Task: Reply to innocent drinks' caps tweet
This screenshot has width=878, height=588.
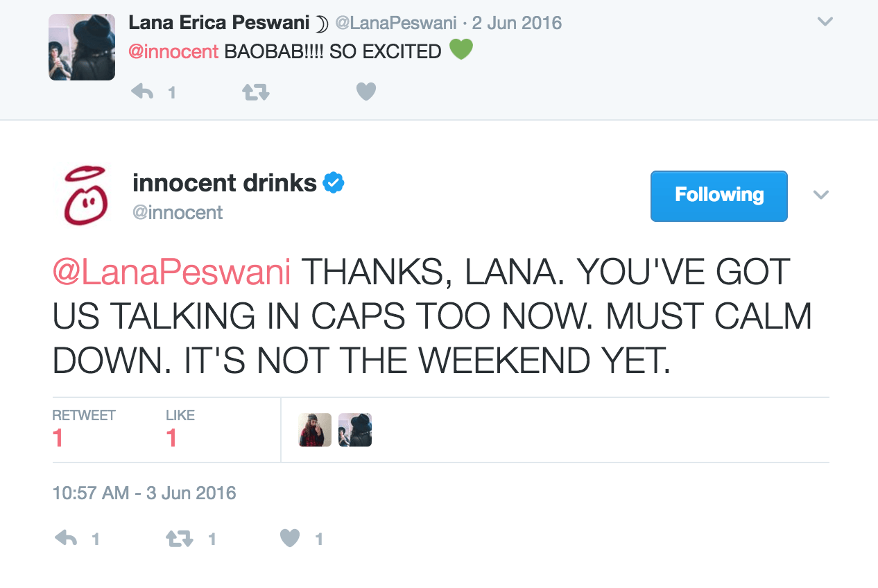Action: click(x=67, y=538)
